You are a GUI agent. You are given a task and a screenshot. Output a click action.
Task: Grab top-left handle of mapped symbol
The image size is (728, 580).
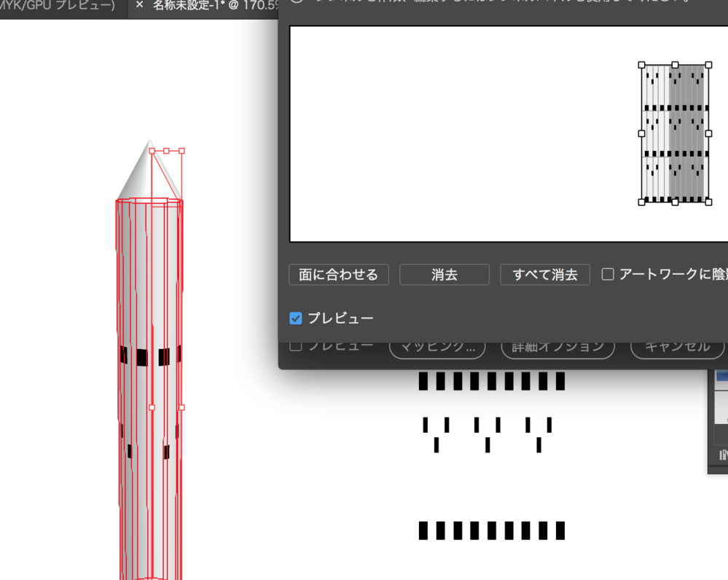pyautogui.click(x=642, y=66)
